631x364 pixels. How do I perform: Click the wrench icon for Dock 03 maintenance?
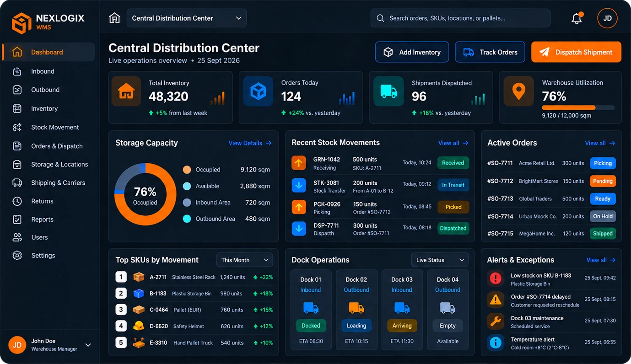point(496,321)
